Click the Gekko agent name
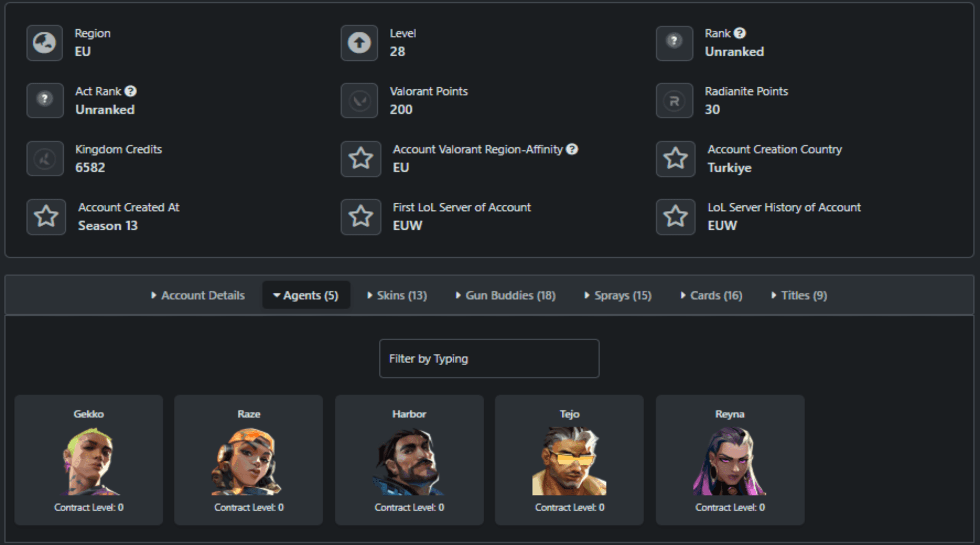This screenshot has height=545, width=980. pos(89,414)
